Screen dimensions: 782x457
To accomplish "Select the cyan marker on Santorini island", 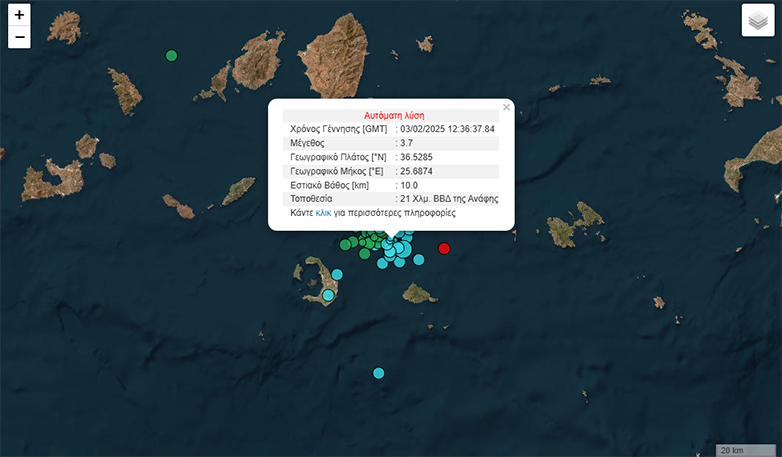I will [x=328, y=295].
